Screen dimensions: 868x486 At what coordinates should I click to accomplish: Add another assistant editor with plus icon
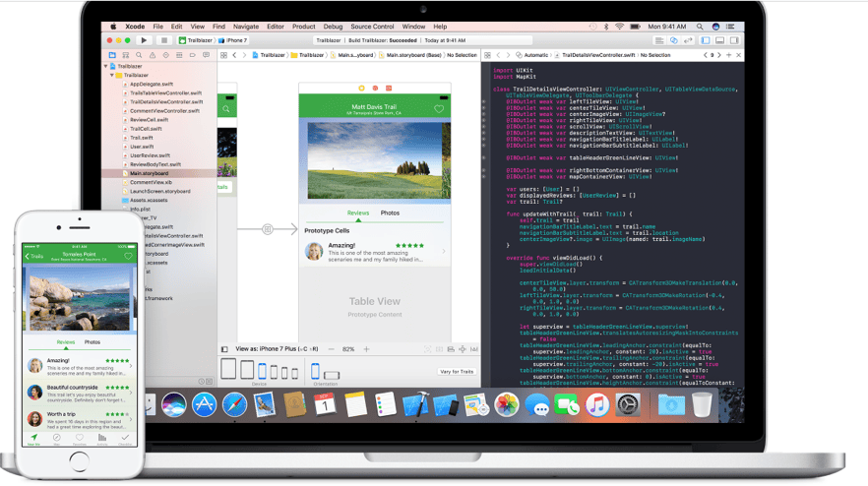coord(728,55)
